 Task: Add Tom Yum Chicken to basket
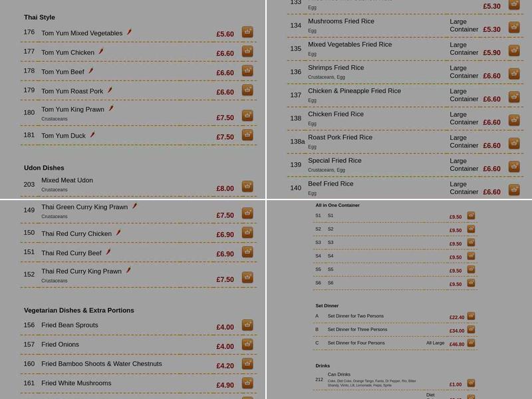(x=247, y=50)
